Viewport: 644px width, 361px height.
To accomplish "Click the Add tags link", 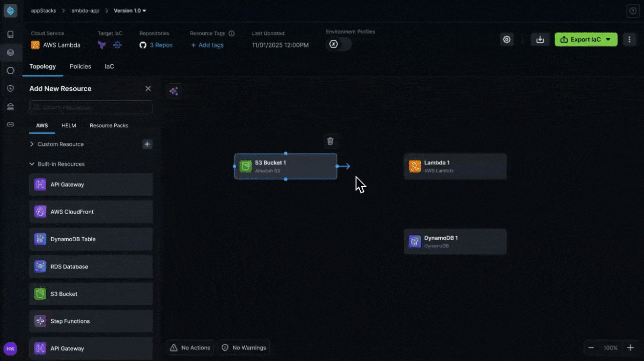I will (x=207, y=45).
